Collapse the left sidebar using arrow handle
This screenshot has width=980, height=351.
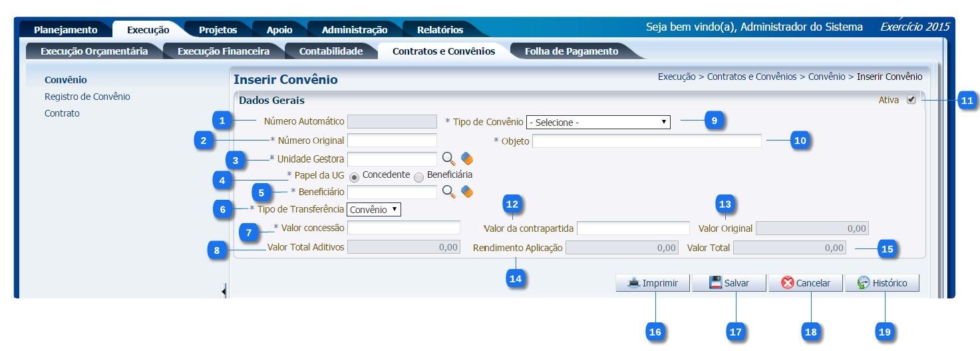coord(224,290)
